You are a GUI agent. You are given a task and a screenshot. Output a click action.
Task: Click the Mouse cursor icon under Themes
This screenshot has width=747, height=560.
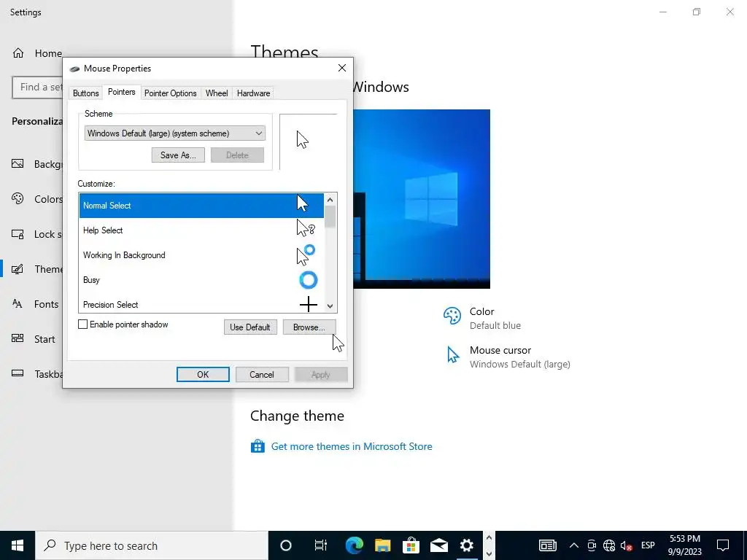[453, 355]
